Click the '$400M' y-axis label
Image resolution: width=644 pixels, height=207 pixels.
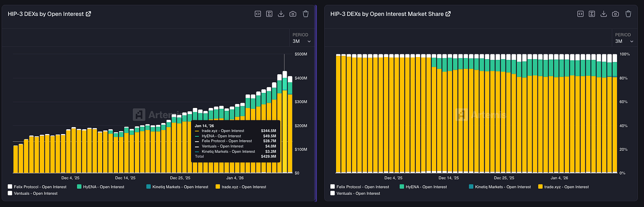301,78
